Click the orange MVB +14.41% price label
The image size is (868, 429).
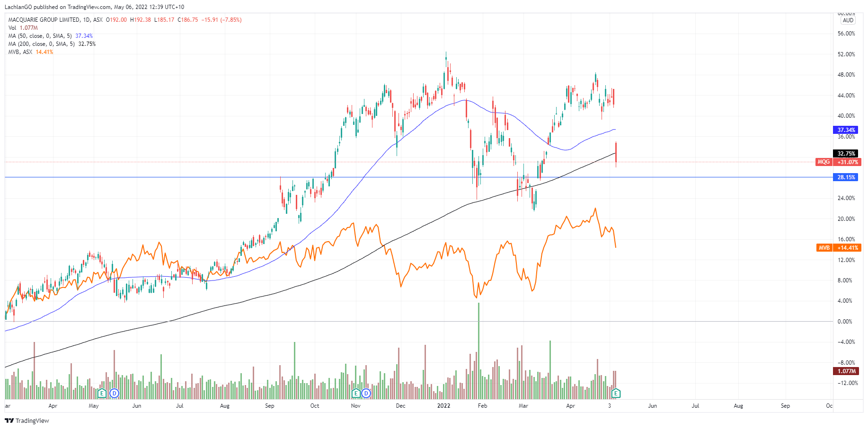pos(839,248)
